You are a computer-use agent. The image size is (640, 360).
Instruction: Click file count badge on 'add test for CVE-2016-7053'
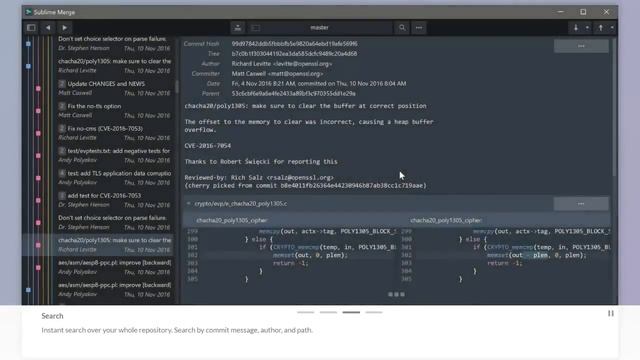coord(62,196)
